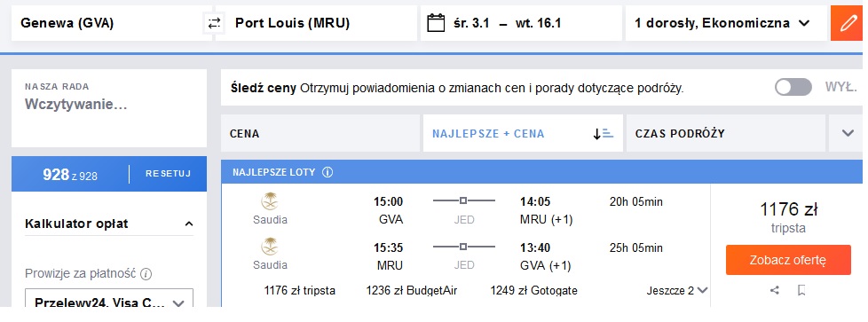
Task: Open the Przelewy24 payment method dropdown
Action: (109, 303)
